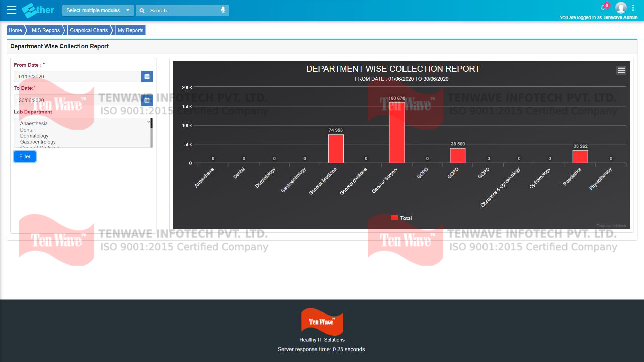644x362 pixels.
Task: Toggle the Total legend swatch
Action: [394, 218]
